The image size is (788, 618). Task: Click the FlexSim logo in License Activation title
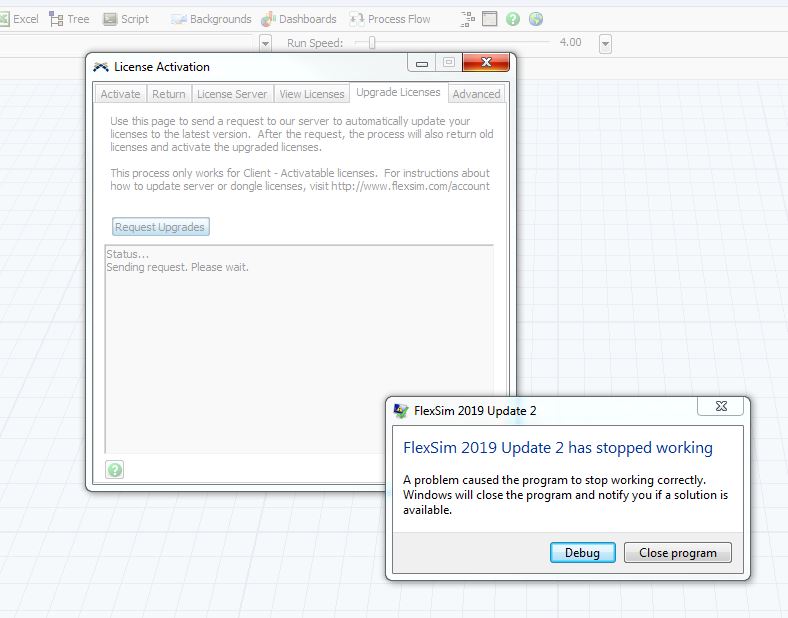tap(101, 67)
